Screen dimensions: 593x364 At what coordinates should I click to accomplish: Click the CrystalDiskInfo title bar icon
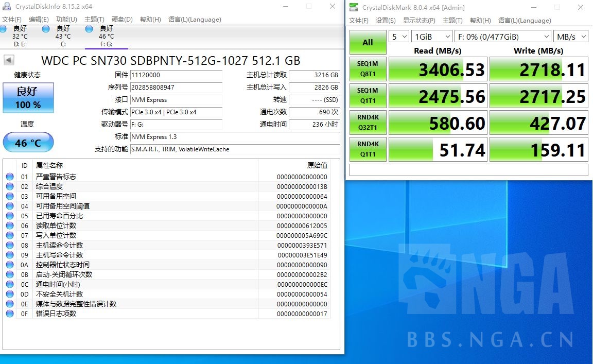pyautogui.click(x=6, y=7)
